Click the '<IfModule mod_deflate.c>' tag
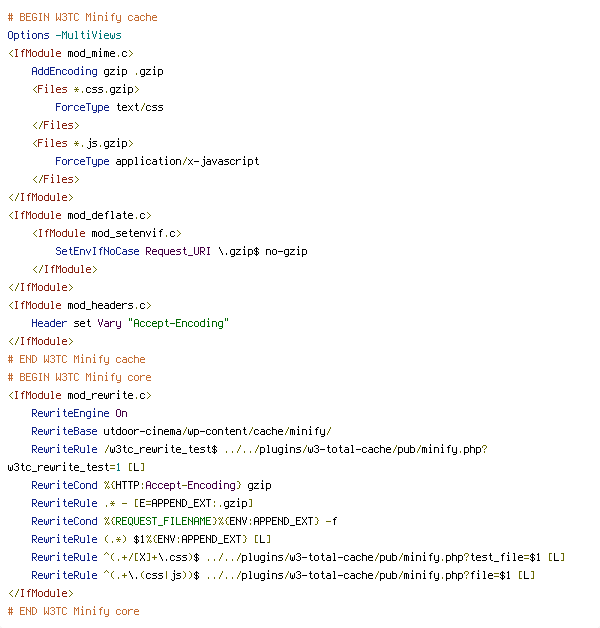This screenshot has width=600, height=628. click(x=79, y=215)
